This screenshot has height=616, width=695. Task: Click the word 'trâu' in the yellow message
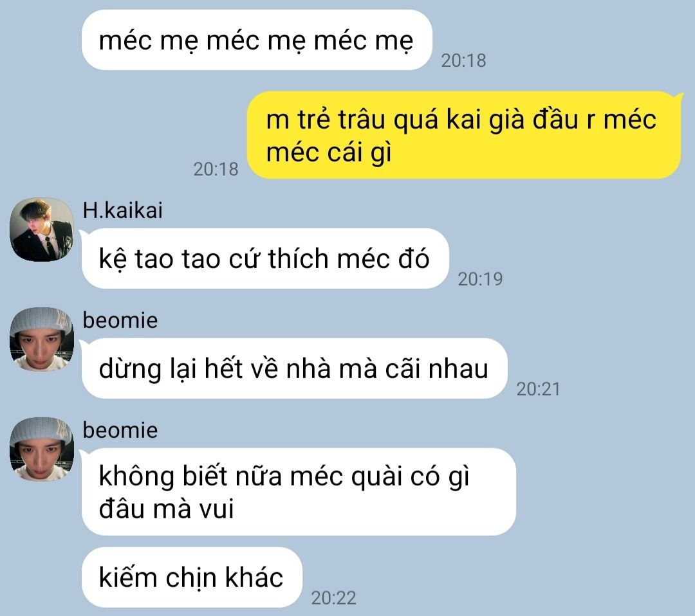[x=362, y=120]
